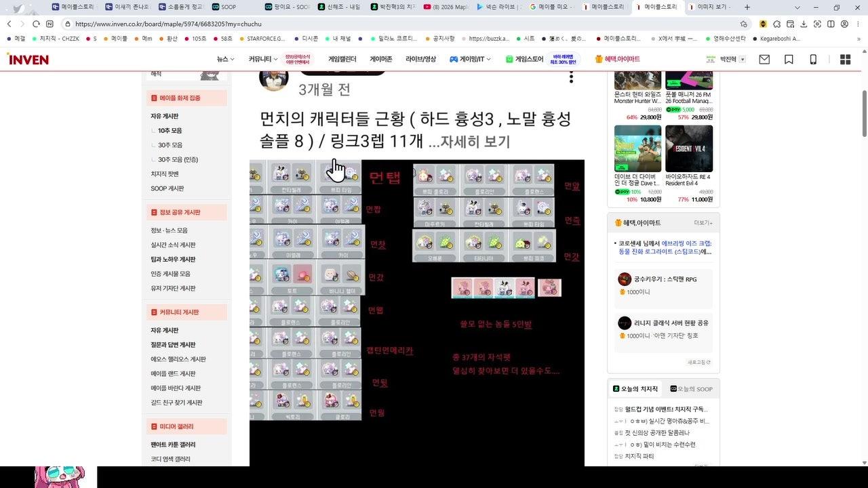
Task: Click the page vertical scrollbar thumb
Action: (864, 113)
